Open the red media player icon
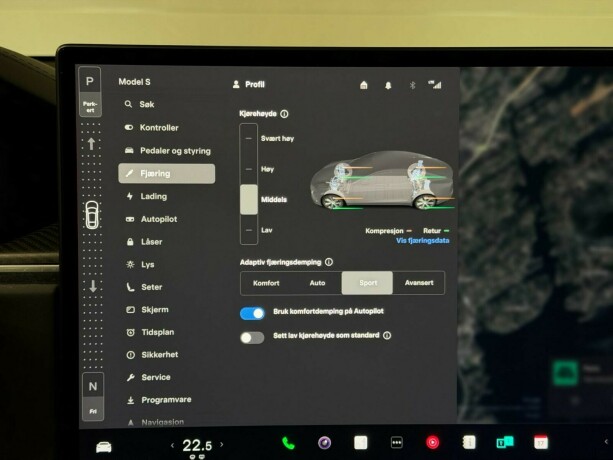Image resolution: width=613 pixels, height=460 pixels. [x=432, y=442]
